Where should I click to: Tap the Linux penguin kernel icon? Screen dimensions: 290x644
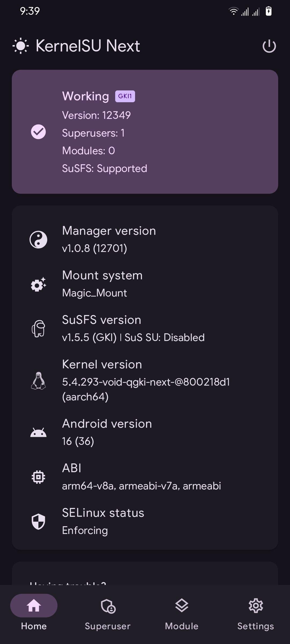point(38,380)
